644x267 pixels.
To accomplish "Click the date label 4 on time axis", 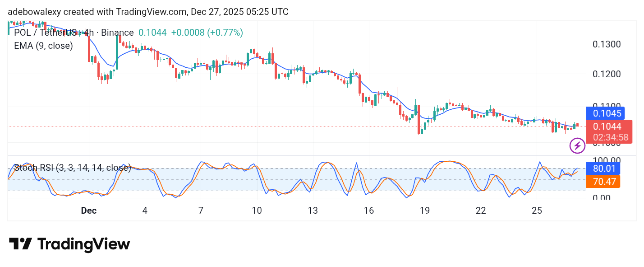I will 145,211.
